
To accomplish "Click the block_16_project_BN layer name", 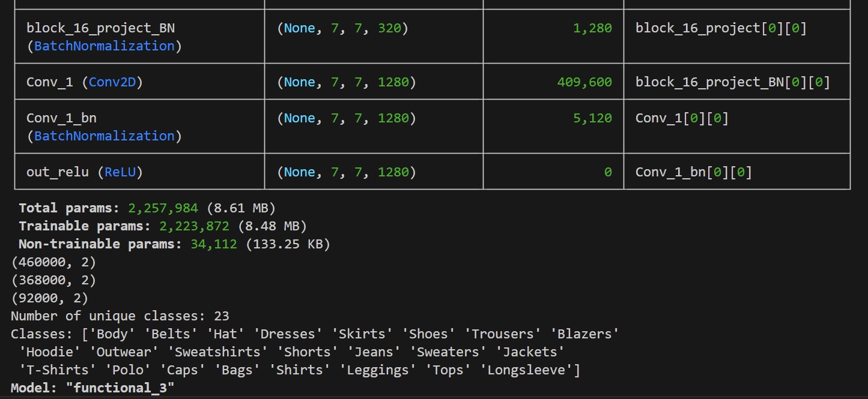I will (x=101, y=28).
